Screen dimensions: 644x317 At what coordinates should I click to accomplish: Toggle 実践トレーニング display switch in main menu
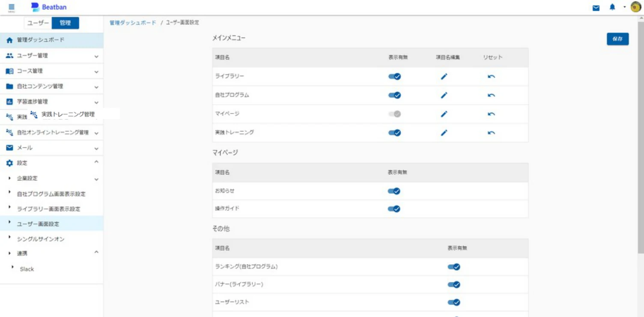coord(394,133)
